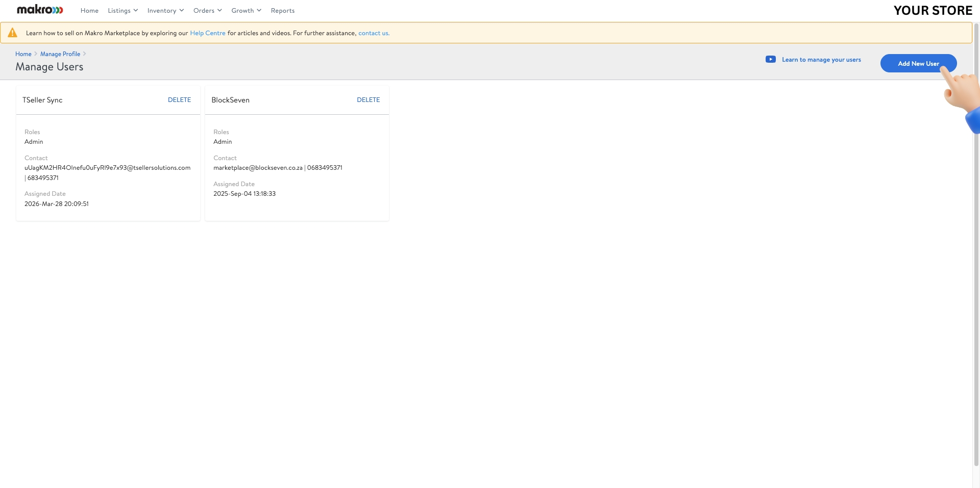The width and height of the screenshot is (980, 488).
Task: Open Manage Profile from the breadcrumb
Action: [60, 54]
